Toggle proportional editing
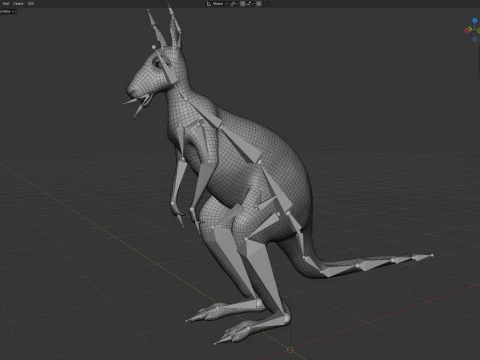480x360 pixels. click(259, 4)
